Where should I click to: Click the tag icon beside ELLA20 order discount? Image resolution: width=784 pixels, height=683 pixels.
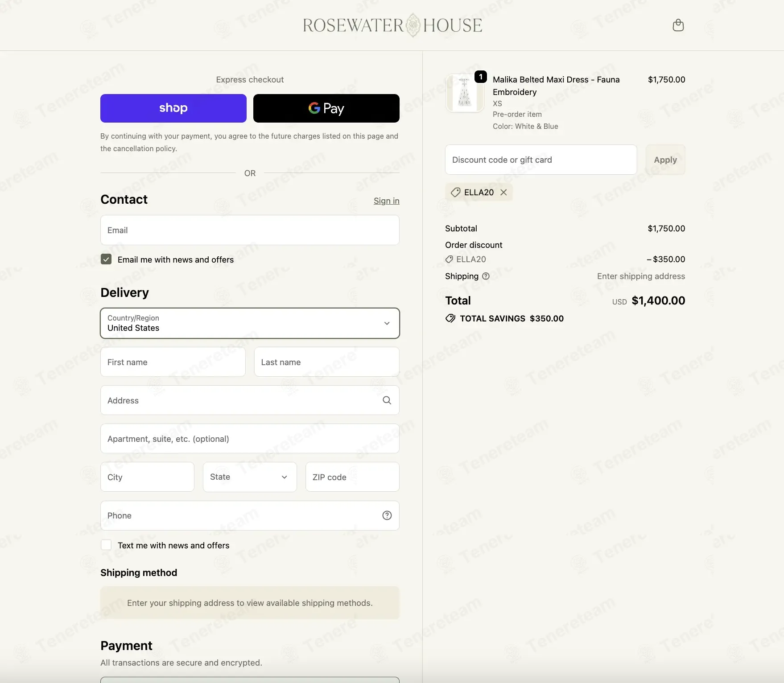coord(449,259)
